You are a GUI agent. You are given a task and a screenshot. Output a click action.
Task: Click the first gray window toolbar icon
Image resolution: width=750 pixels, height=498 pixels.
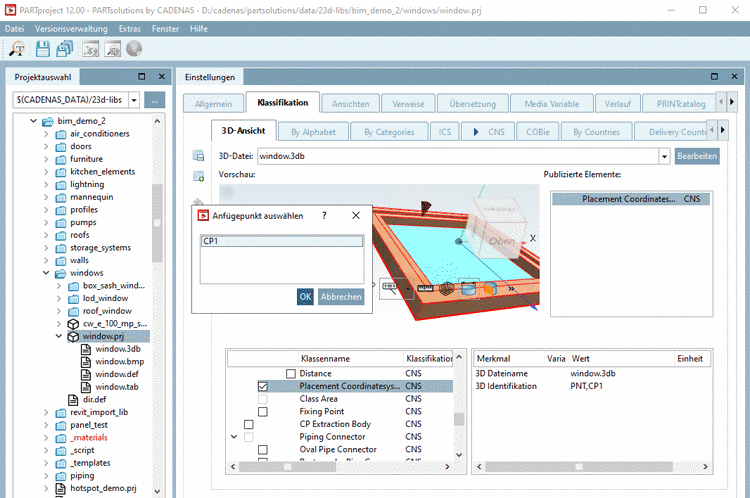91,49
